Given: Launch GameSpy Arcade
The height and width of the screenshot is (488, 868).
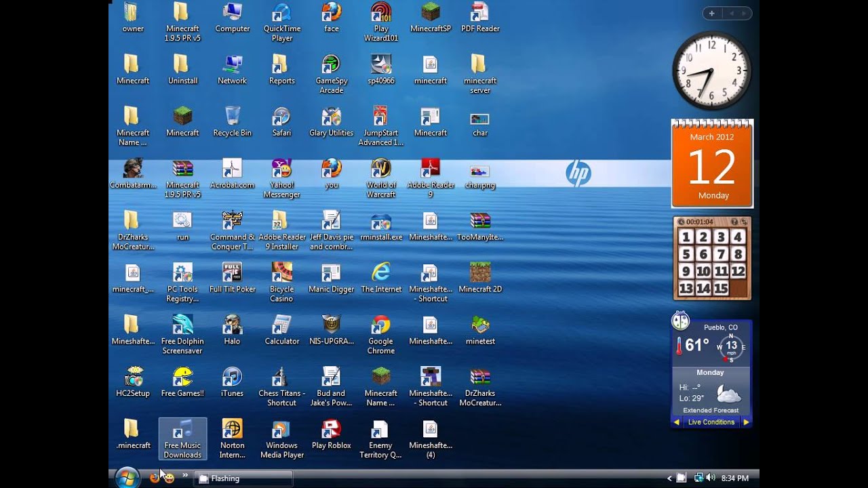Looking at the screenshot, I should tap(332, 75).
